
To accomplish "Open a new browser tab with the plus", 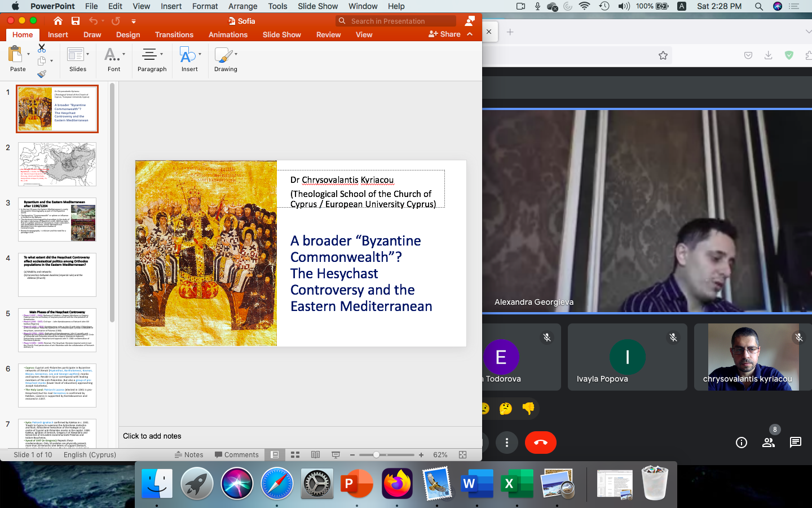I will tap(510, 32).
